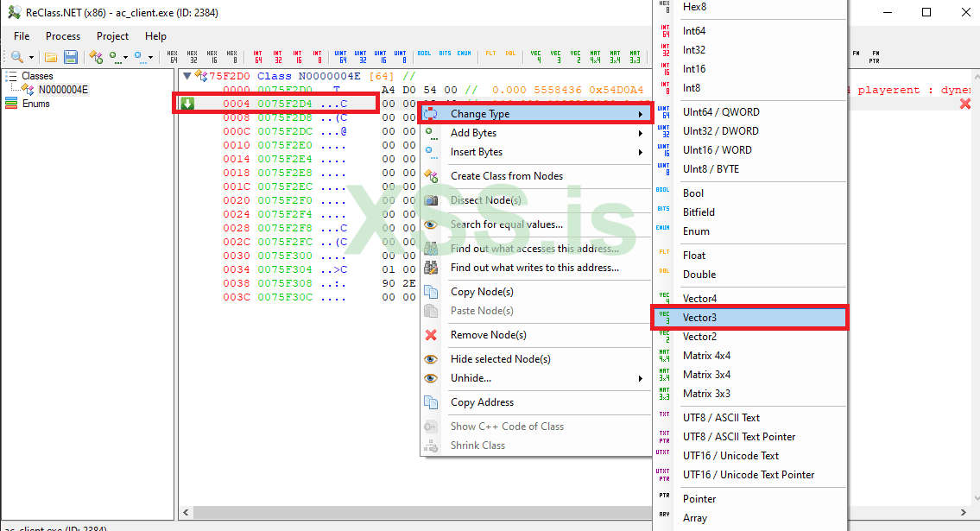This screenshot has width=980, height=531.
Task: Open the Add Bytes context submenu
Action: [535, 133]
